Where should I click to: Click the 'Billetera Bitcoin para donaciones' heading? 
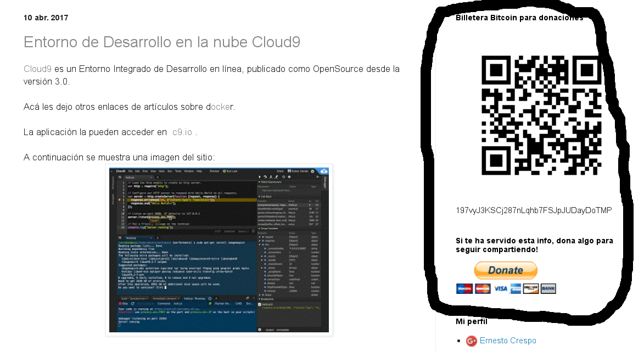click(x=519, y=18)
